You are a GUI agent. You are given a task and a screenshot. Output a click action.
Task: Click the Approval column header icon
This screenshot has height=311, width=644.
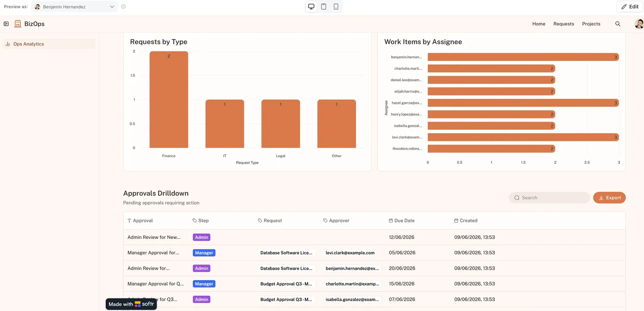pyautogui.click(x=130, y=221)
